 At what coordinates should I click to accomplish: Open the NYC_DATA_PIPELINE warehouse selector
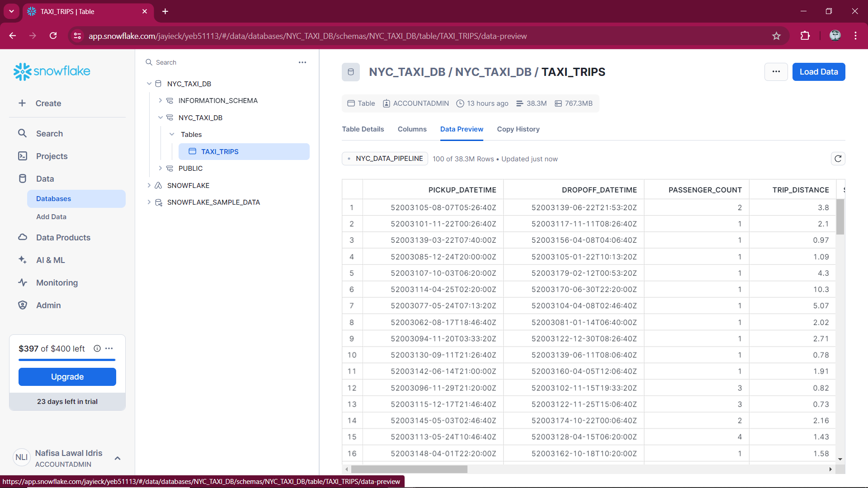[385, 159]
